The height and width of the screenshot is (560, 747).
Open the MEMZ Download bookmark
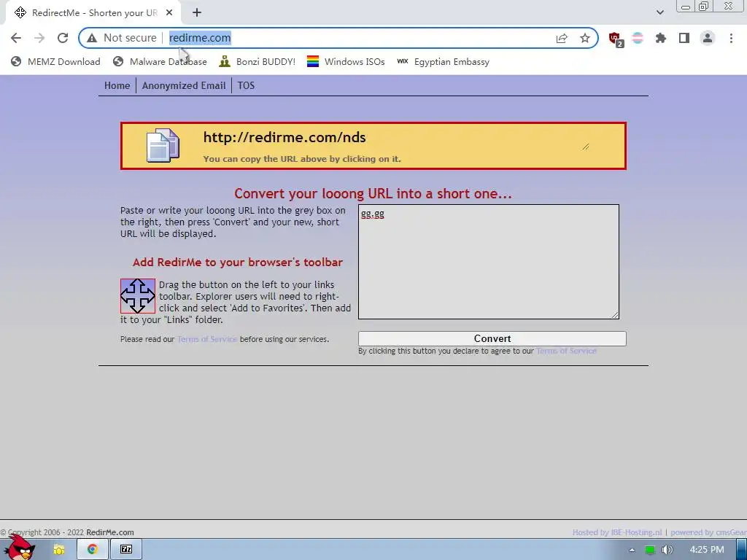pyautogui.click(x=55, y=61)
